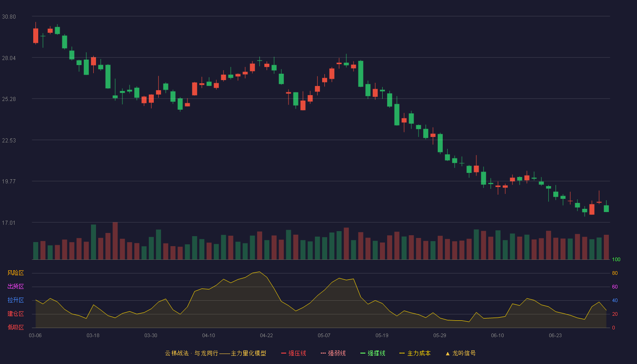
Task: Toggle the 龙吟信号 triangle legend entry
Action: (460, 353)
